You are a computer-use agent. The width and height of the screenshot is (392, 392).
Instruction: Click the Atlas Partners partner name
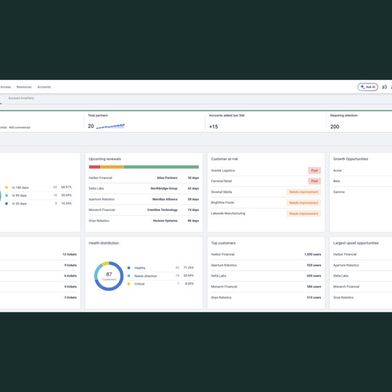coord(167,178)
